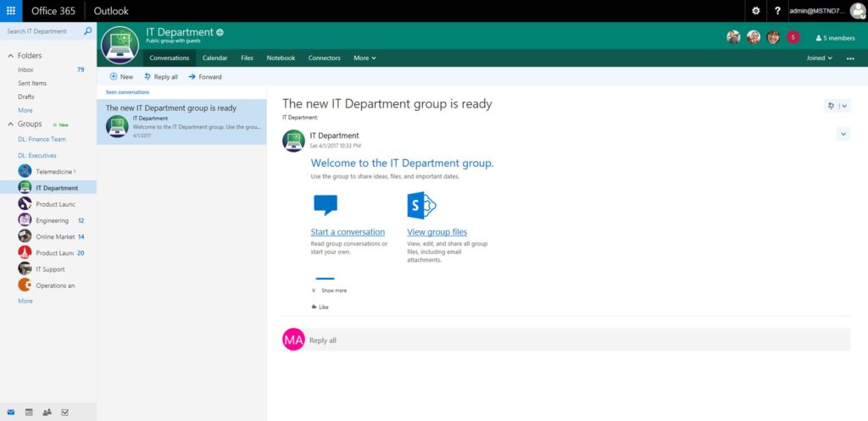Image resolution: width=868 pixels, height=421 pixels.
Task: Click the admin account avatar
Action: [858, 10]
